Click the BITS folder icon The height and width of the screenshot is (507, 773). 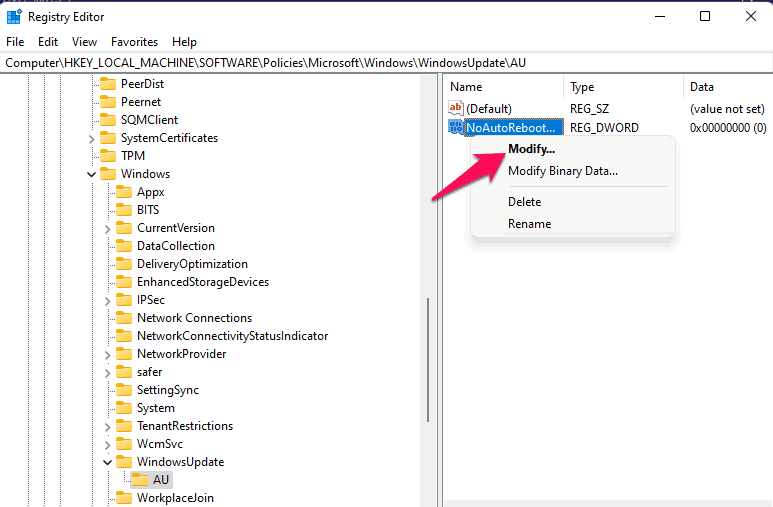pos(124,210)
